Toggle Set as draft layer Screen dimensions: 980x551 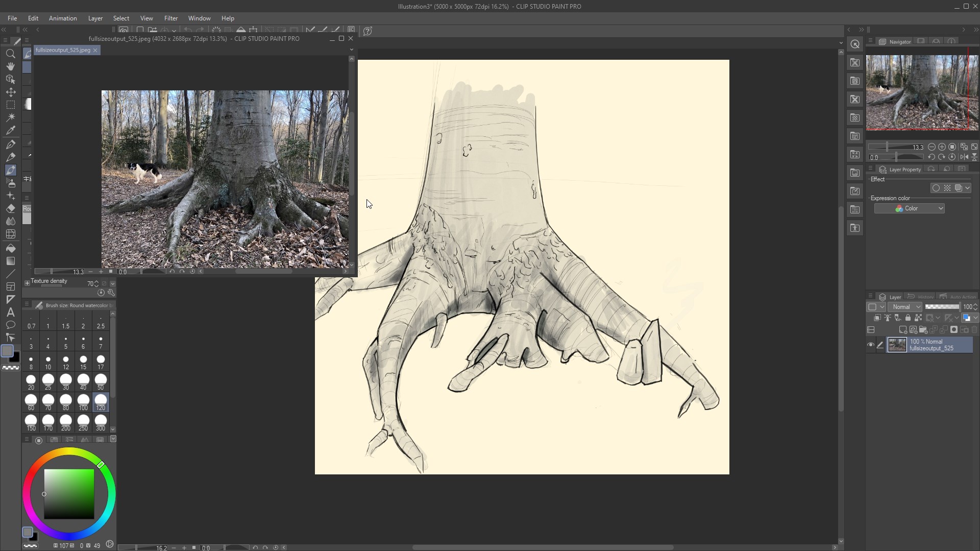tap(898, 318)
